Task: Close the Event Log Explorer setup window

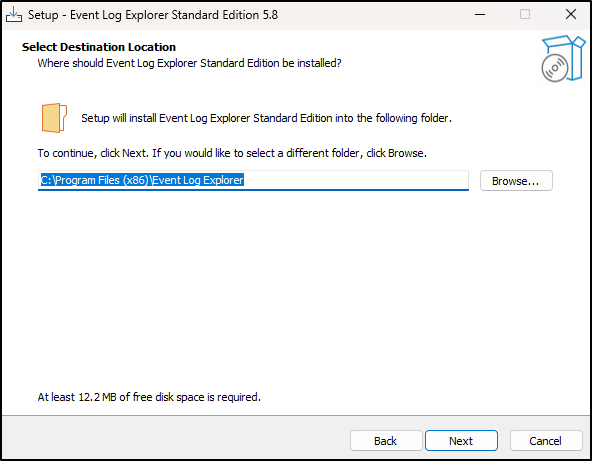Action: click(x=570, y=15)
